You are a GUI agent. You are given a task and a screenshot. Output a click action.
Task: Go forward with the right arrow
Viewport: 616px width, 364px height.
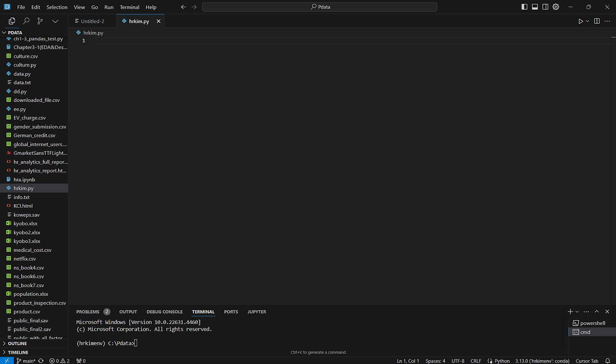(194, 7)
